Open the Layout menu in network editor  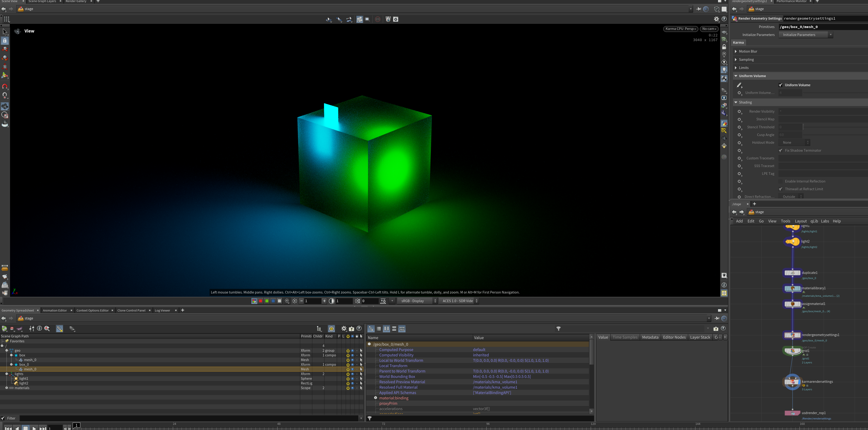point(800,221)
